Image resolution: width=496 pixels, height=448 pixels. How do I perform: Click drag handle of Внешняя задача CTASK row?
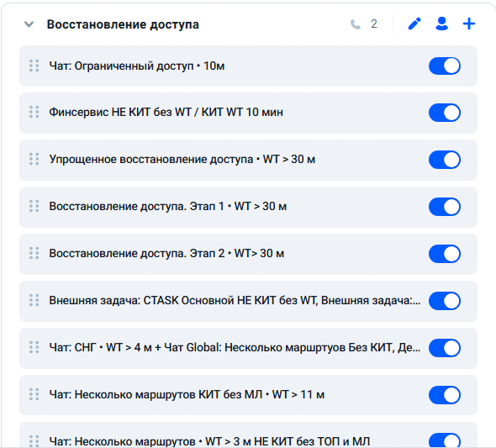tap(34, 300)
